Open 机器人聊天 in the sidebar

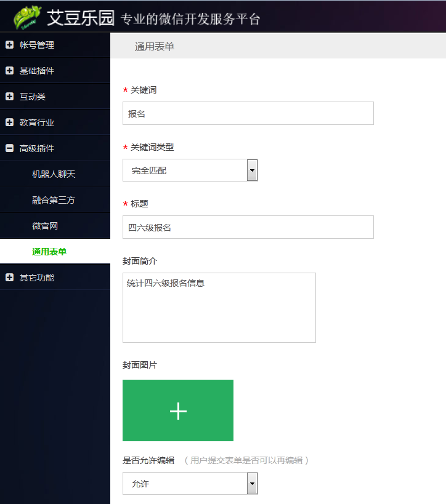click(54, 174)
